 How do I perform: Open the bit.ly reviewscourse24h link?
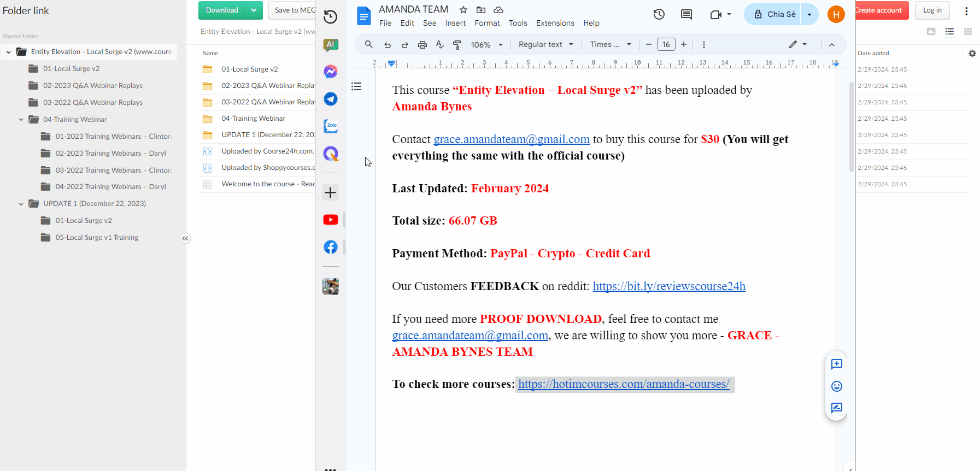point(669,286)
